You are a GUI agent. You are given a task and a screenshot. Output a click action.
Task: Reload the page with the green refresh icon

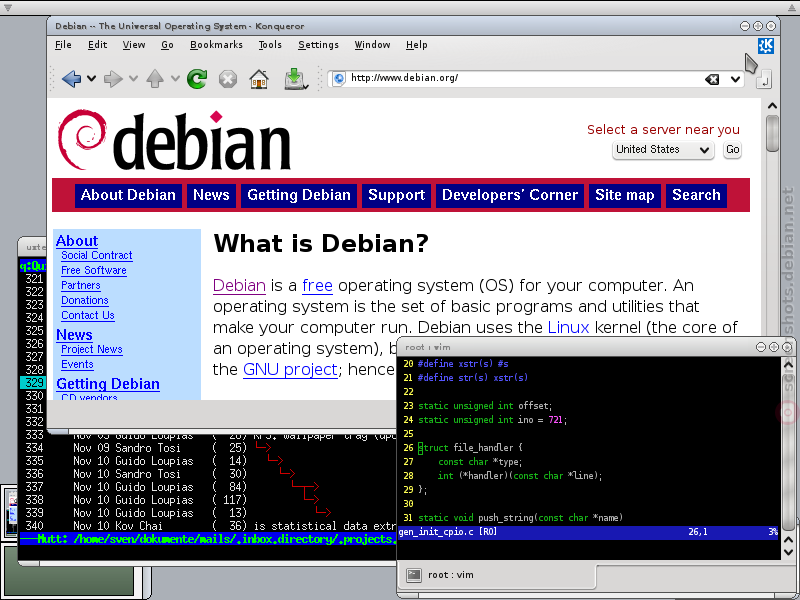coord(197,79)
